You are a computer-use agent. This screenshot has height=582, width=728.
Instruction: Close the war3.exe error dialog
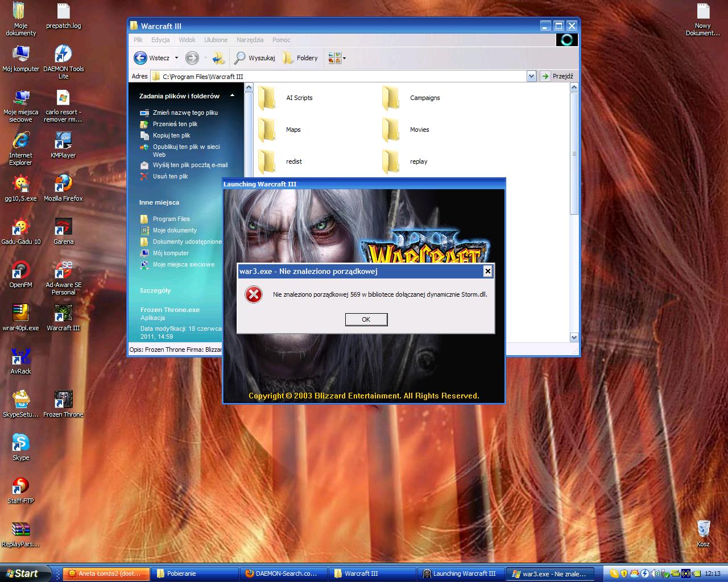(x=487, y=271)
